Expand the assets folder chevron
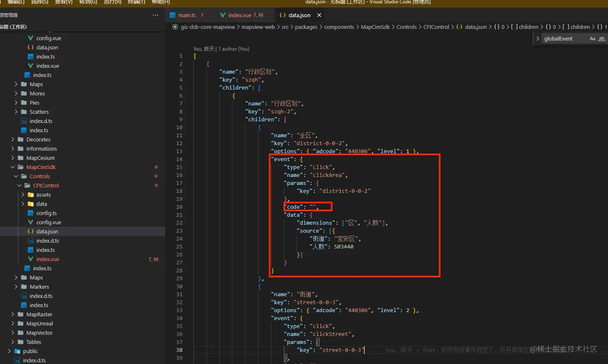 pyautogui.click(x=23, y=195)
